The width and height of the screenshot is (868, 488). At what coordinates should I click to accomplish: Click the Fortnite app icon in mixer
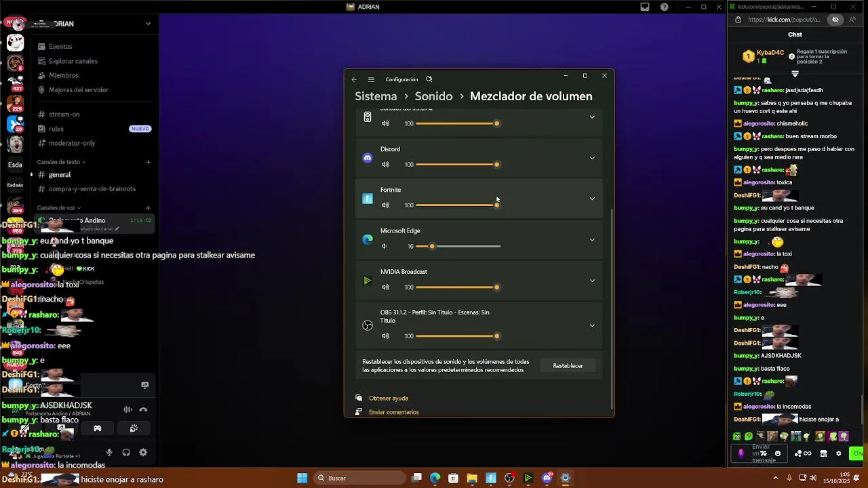(x=368, y=199)
